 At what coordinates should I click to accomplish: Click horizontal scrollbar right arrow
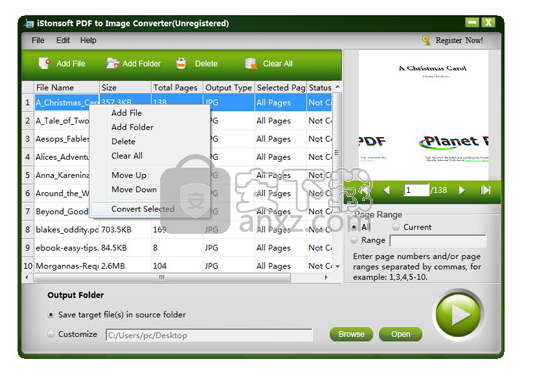(x=326, y=277)
